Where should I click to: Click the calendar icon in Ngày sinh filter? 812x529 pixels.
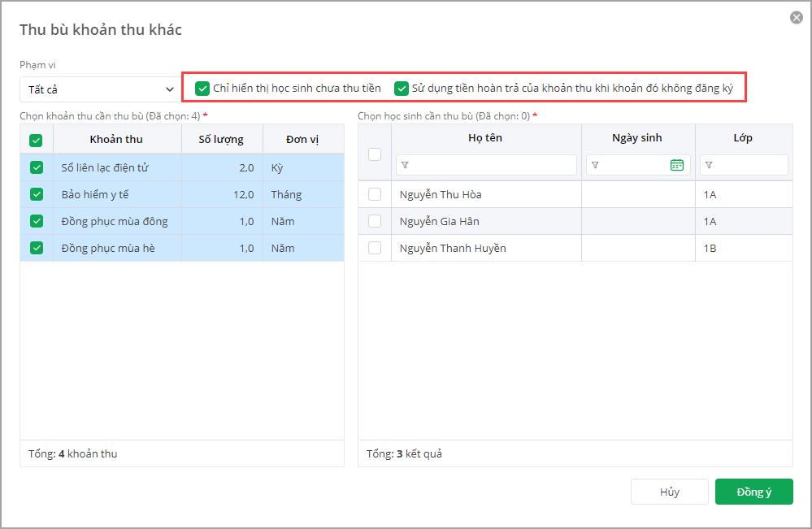[677, 165]
